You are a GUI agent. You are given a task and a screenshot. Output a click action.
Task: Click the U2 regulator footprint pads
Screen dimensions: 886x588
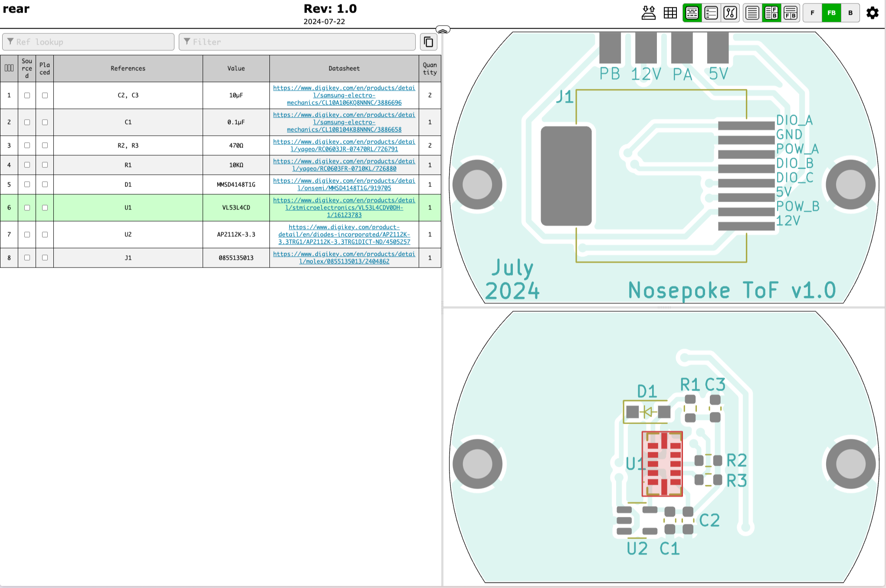[x=637, y=520]
